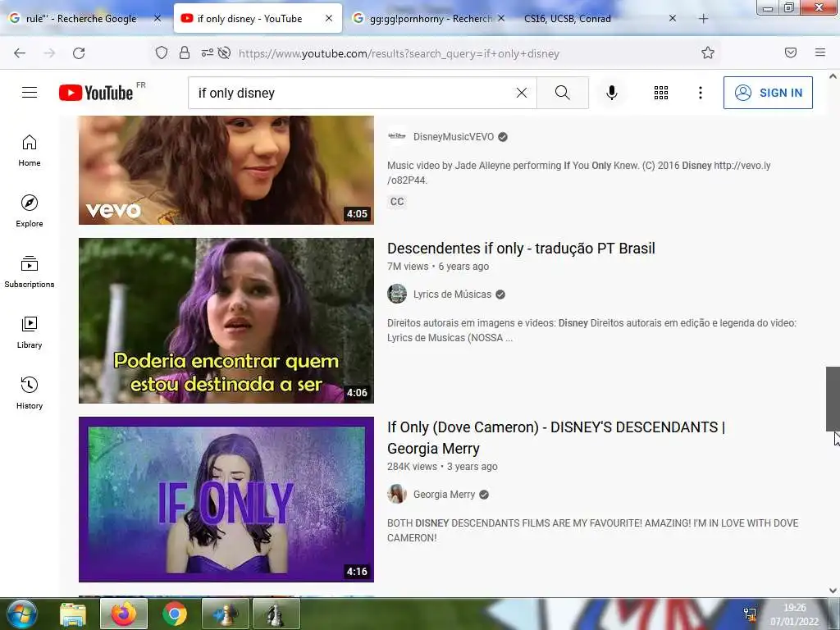This screenshot has width=840, height=630.
Task: Bookmark this page with the star icon
Action: 708,52
